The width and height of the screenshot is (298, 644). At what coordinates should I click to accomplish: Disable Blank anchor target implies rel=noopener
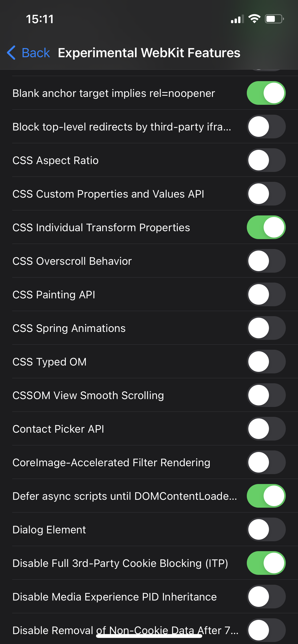coord(266,93)
